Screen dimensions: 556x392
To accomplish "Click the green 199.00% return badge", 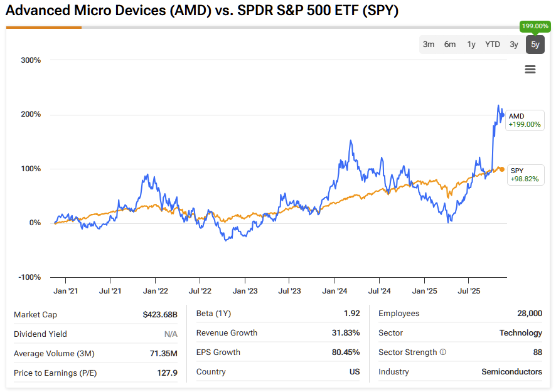I will click(535, 26).
